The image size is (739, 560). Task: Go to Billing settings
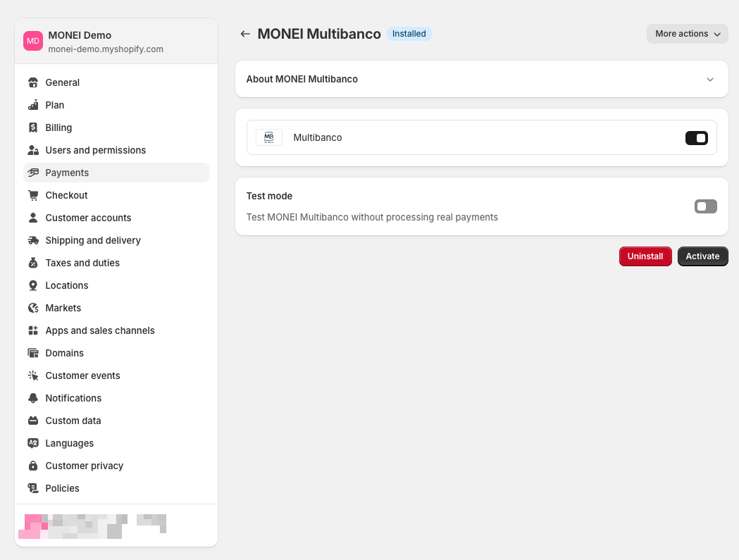116,127
